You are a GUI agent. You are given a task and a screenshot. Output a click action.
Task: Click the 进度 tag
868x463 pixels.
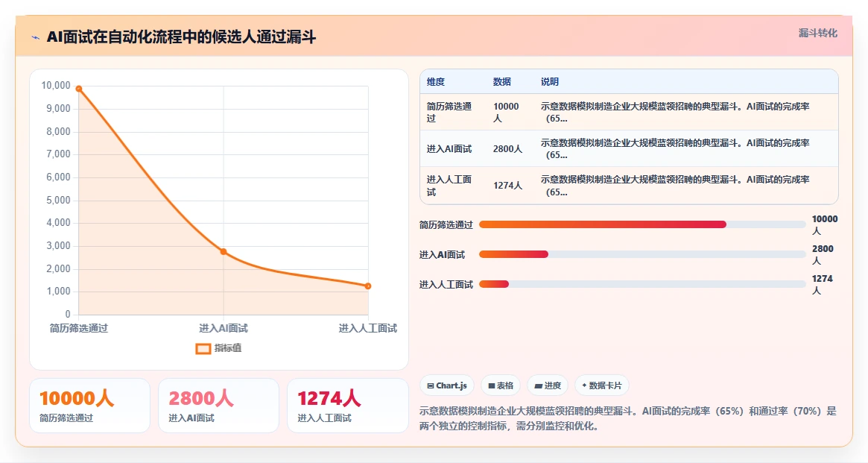pyautogui.click(x=548, y=385)
